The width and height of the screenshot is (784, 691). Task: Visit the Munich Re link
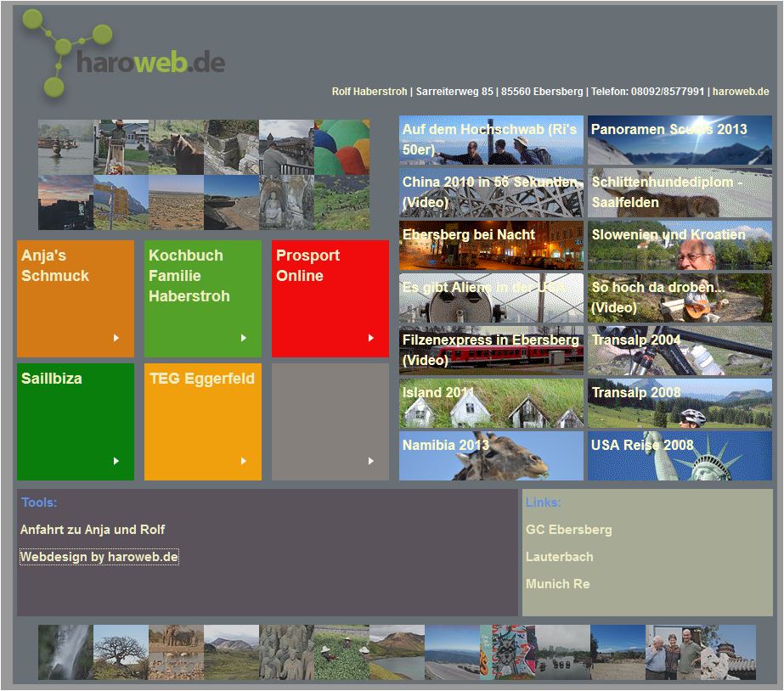[x=557, y=584]
